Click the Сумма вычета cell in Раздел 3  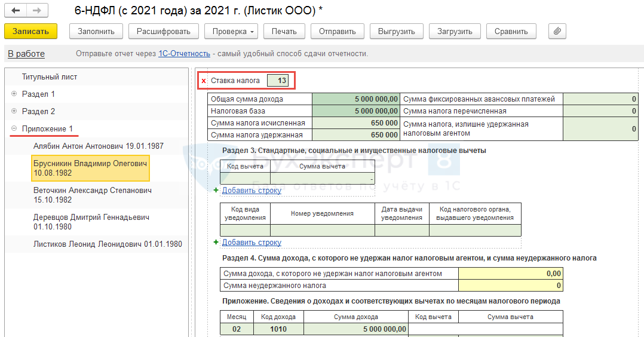pyautogui.click(x=323, y=179)
